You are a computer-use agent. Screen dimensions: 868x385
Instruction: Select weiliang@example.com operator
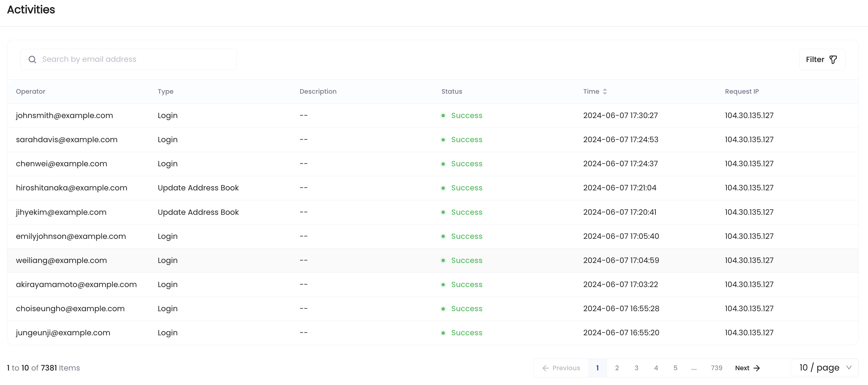point(61,261)
